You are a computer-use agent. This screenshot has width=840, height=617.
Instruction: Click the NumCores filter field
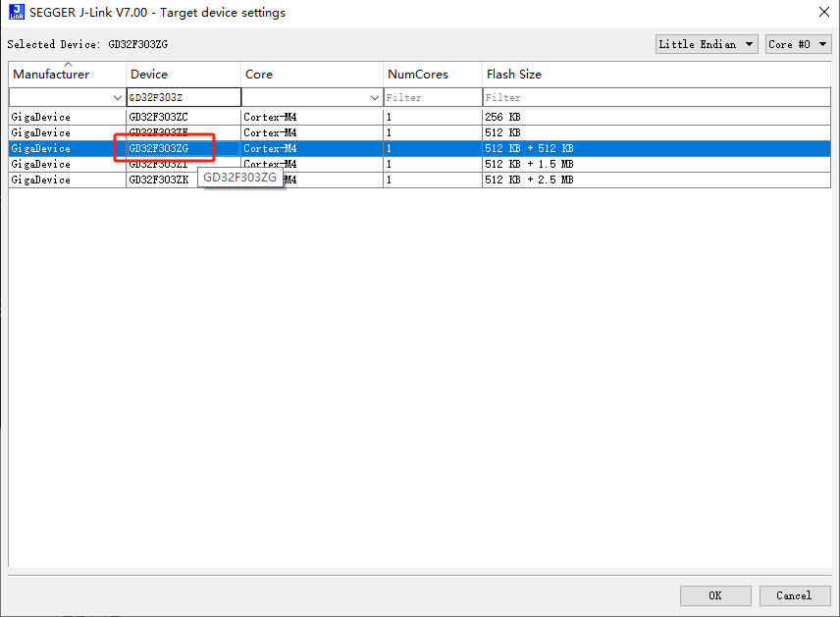tap(433, 97)
